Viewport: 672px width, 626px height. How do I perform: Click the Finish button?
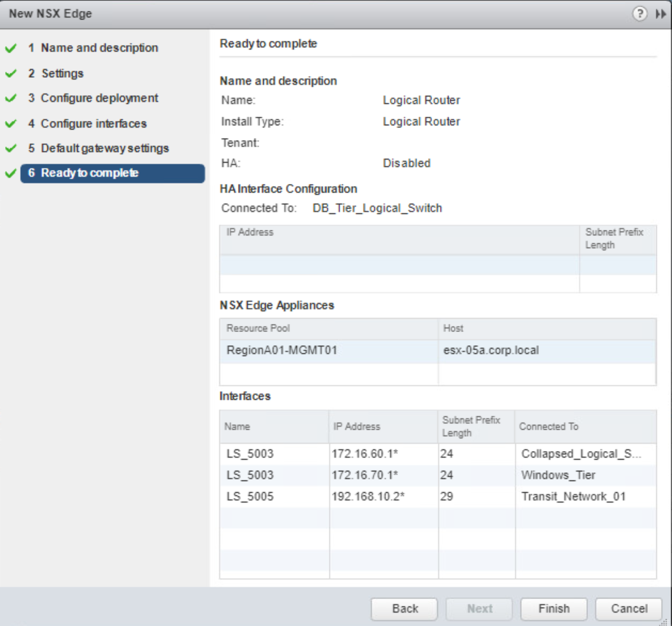[553, 608]
